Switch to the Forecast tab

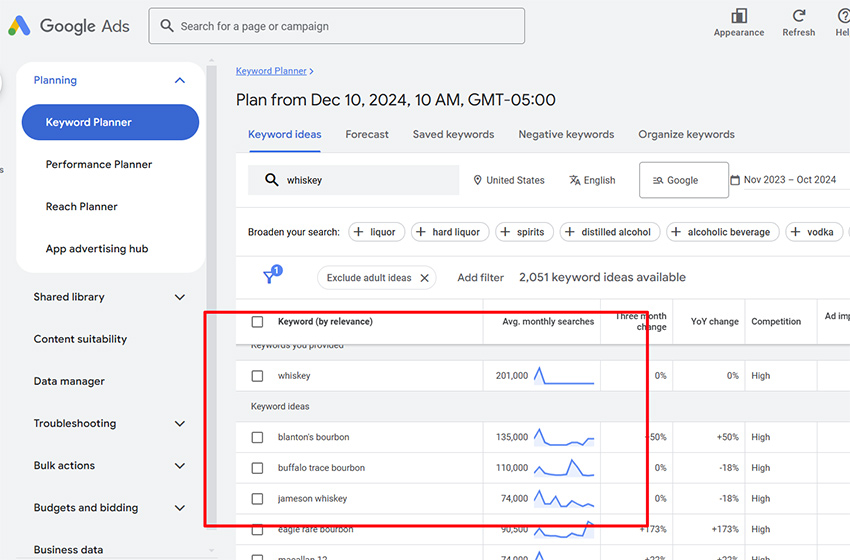point(367,134)
